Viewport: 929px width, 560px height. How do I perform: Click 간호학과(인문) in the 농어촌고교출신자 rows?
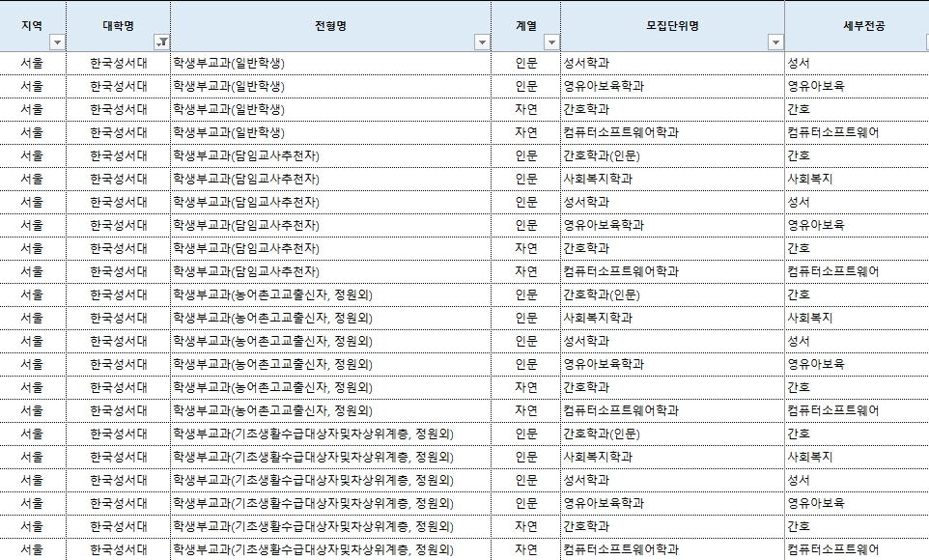click(601, 294)
